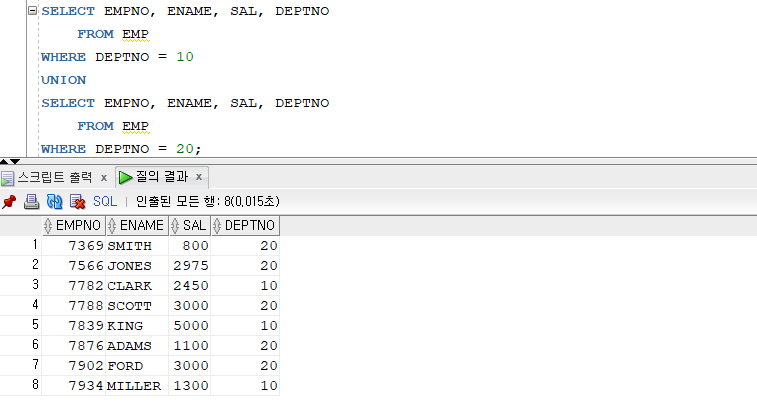Click 인출된 모든 행 status text
The width and height of the screenshot is (757, 404).
[207, 201]
